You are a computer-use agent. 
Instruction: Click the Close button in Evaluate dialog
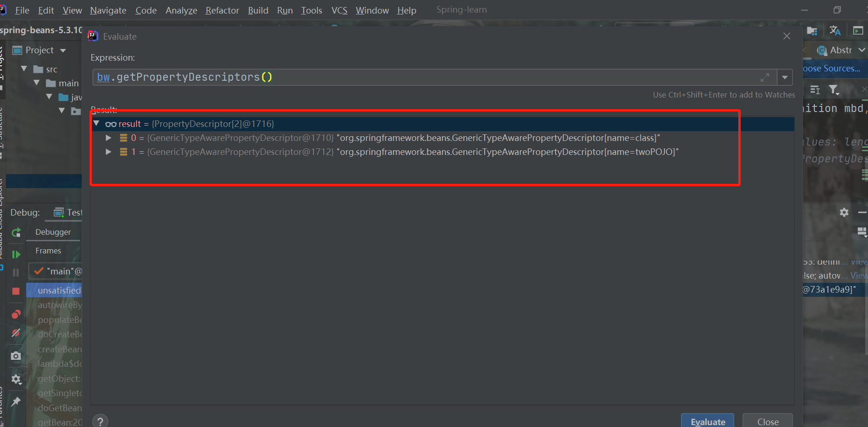pyautogui.click(x=768, y=421)
